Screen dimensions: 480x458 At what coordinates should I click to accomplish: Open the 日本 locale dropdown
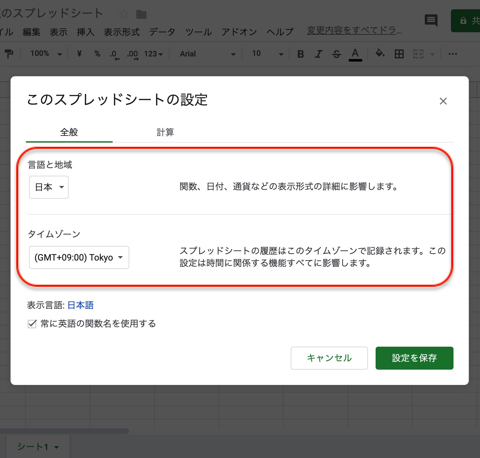pos(49,187)
